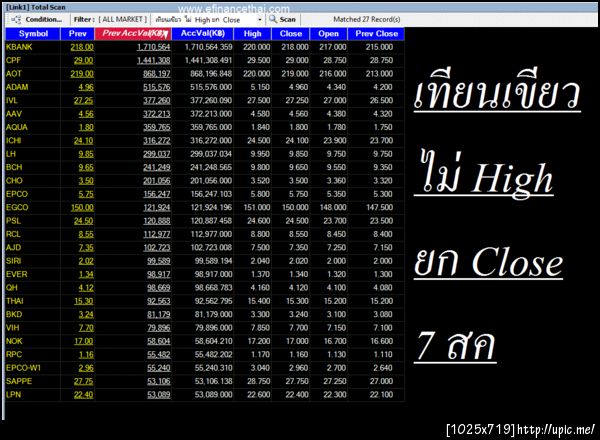Select the IVL symbol

coord(11,101)
